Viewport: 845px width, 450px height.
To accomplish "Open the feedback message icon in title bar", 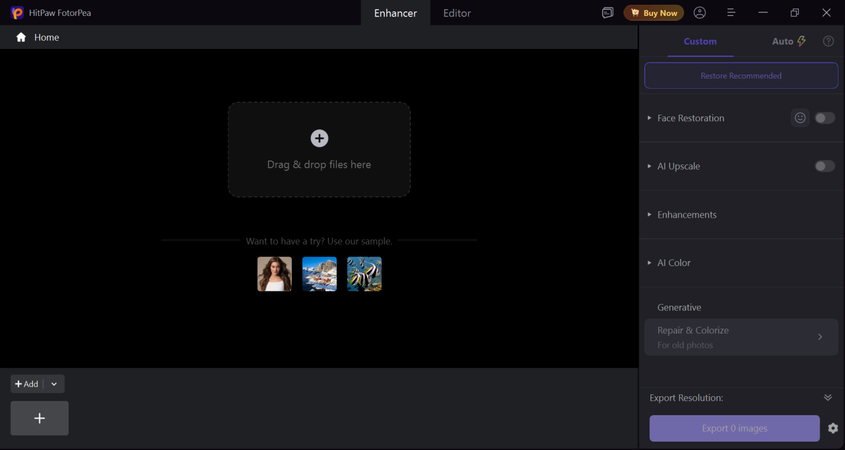I will 607,13.
